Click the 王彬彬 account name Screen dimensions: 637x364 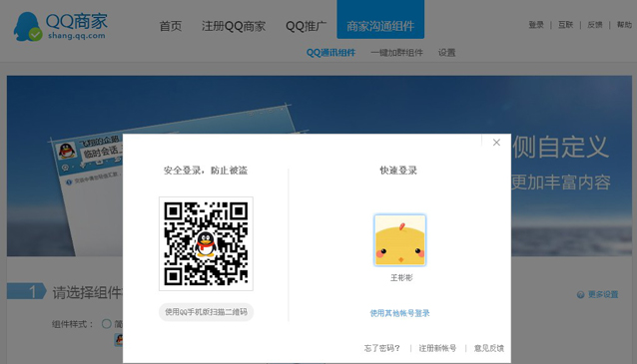401,277
